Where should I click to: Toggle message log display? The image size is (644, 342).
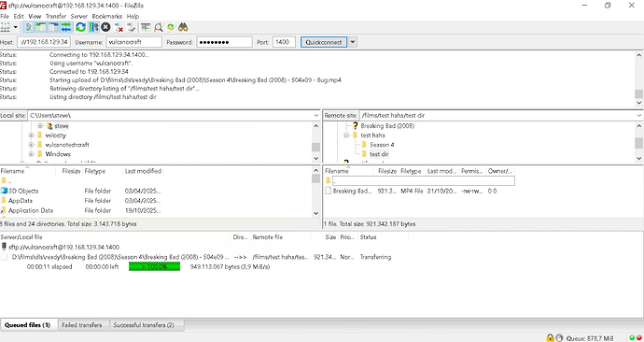tap(29, 27)
